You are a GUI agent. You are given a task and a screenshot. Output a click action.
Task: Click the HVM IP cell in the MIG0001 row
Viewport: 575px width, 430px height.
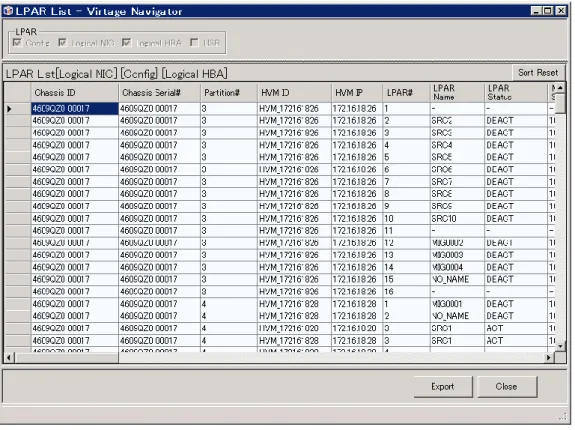(x=357, y=304)
